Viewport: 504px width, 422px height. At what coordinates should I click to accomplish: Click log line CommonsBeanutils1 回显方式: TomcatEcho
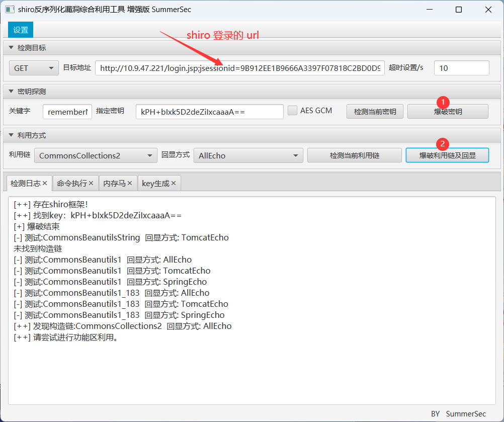[x=112, y=271]
